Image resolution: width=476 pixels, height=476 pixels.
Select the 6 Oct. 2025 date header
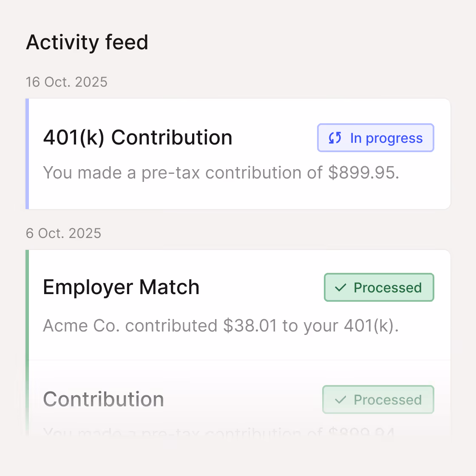coord(64,233)
